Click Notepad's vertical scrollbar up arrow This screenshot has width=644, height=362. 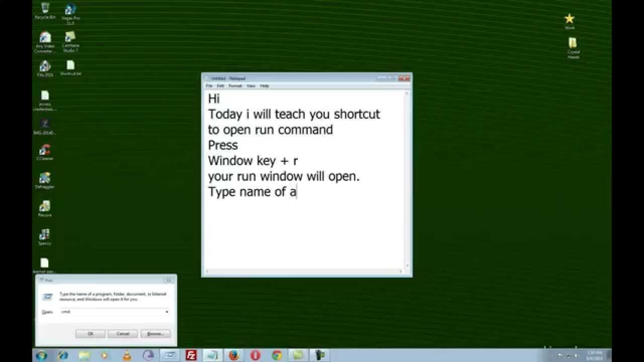(407, 94)
